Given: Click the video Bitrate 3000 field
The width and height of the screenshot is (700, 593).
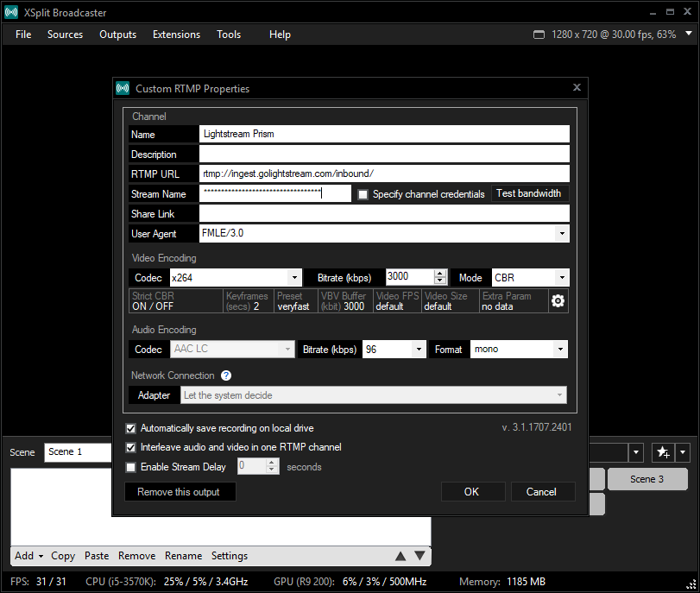Looking at the screenshot, I should coord(410,277).
